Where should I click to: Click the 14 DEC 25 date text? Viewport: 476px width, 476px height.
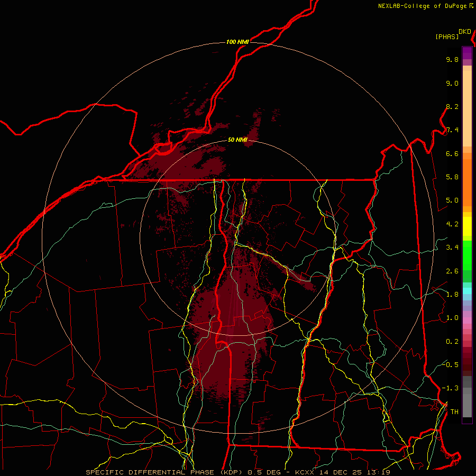click(340, 472)
